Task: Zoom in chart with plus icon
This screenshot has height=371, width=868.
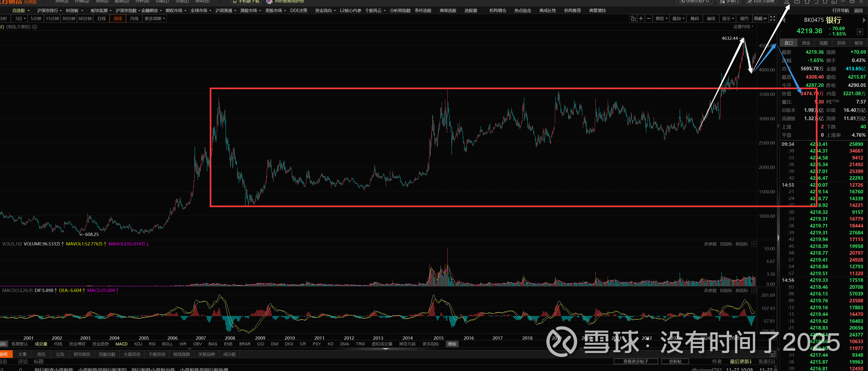Action: pyautogui.click(x=641, y=18)
